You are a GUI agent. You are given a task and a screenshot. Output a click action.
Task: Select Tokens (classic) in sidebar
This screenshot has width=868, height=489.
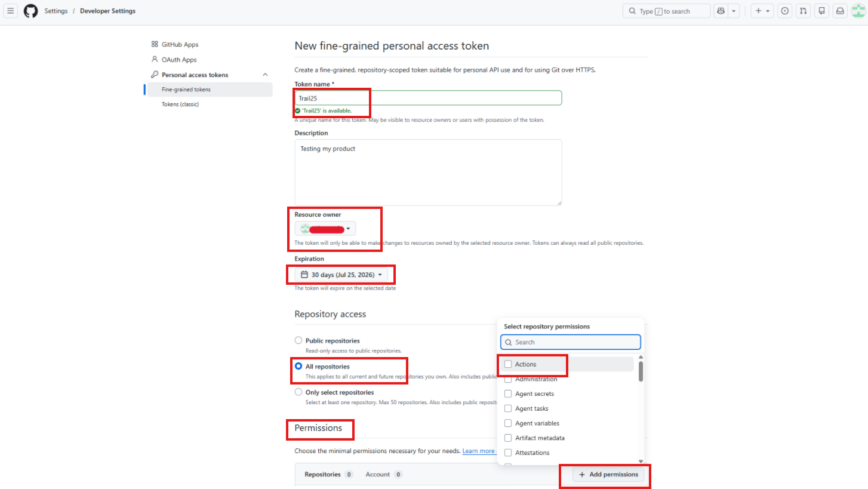point(180,104)
